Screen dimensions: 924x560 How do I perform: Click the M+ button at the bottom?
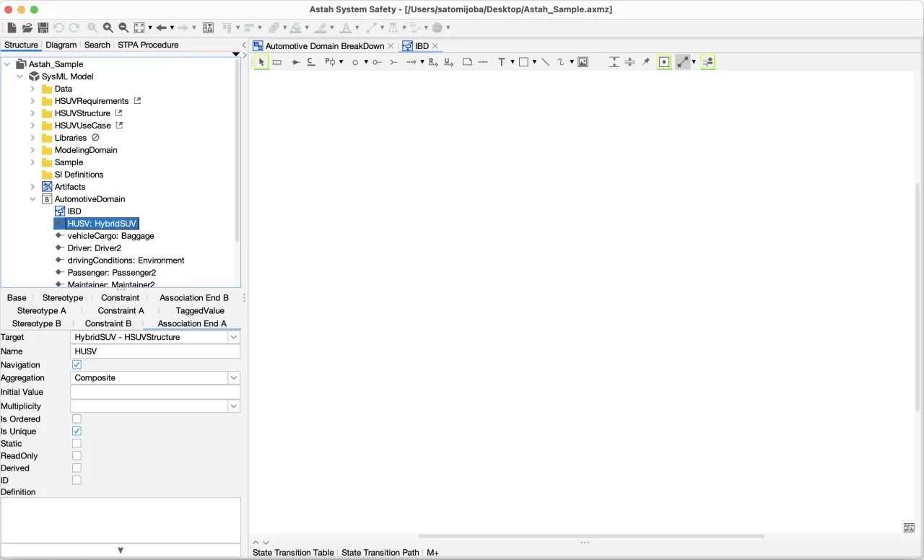coord(432,553)
